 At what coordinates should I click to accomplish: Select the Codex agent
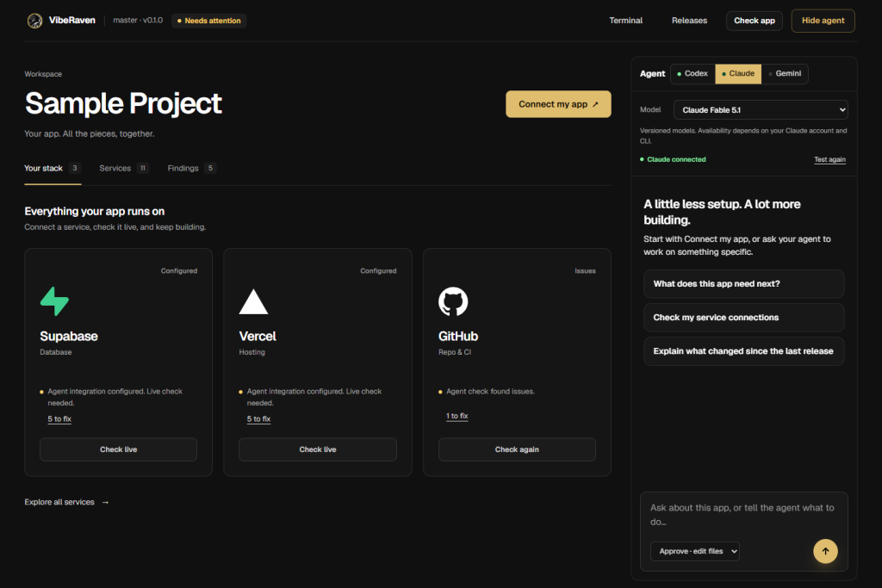point(693,74)
